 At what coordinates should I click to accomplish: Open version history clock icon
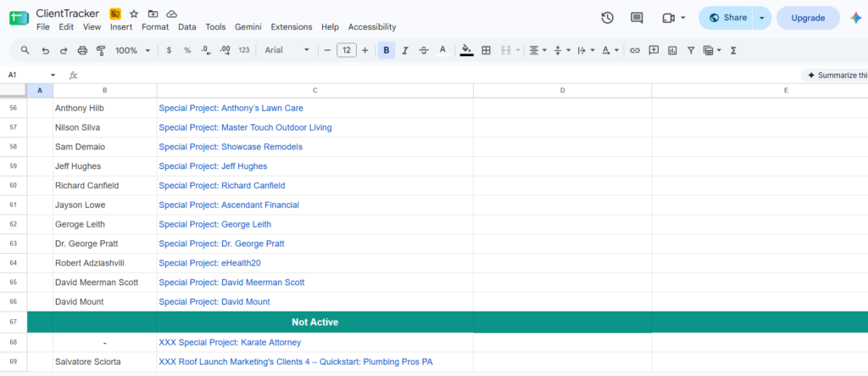click(x=607, y=18)
